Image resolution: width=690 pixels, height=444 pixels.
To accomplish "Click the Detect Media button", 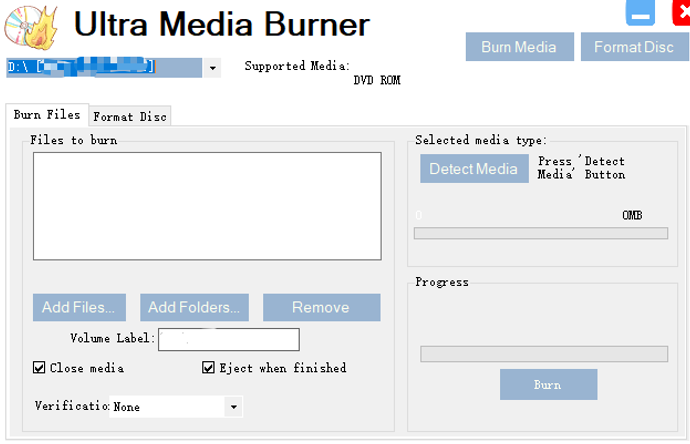I will (474, 169).
